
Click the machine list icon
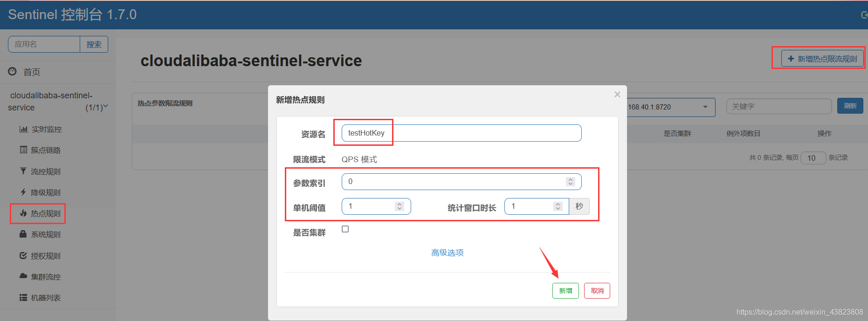click(x=23, y=297)
